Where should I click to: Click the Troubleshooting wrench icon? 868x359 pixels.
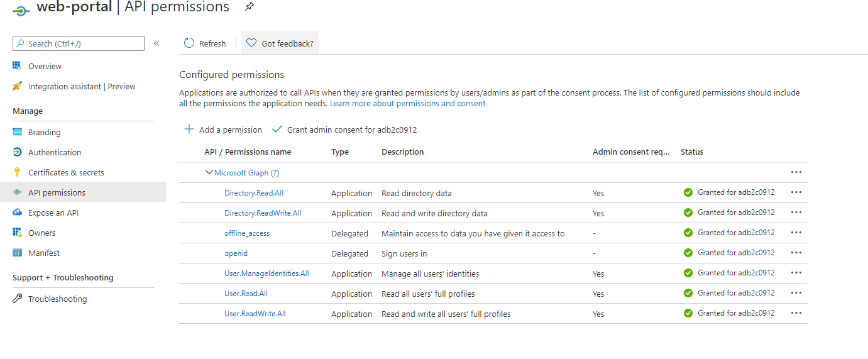tap(17, 299)
